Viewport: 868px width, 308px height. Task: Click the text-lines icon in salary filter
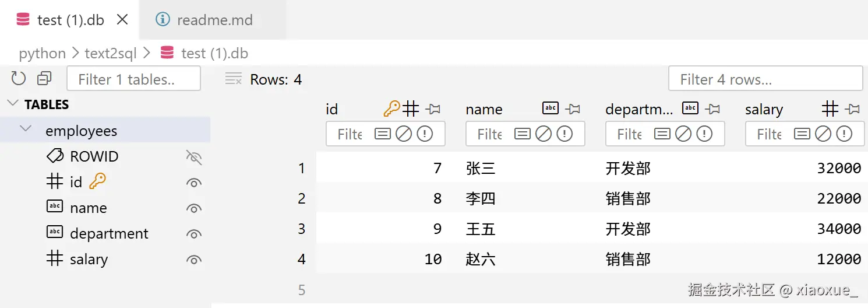coord(802,134)
